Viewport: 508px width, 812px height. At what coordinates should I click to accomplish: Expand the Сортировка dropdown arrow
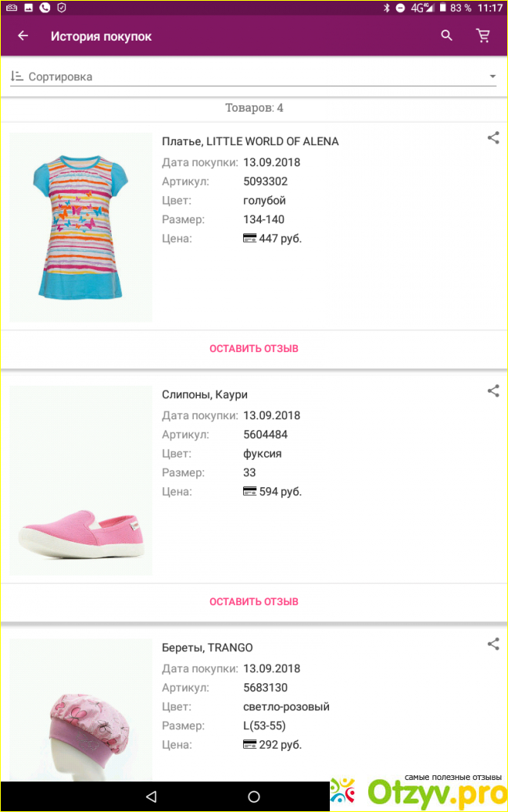coord(492,77)
